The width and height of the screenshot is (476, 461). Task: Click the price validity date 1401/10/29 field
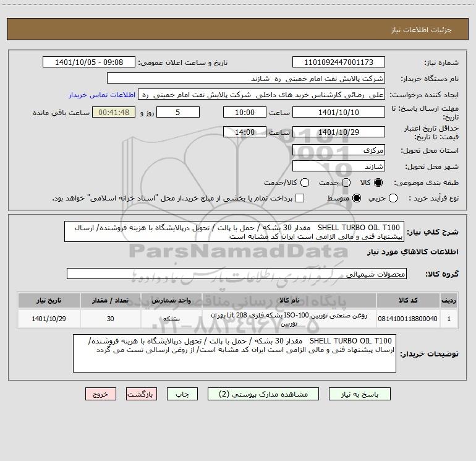(339, 132)
